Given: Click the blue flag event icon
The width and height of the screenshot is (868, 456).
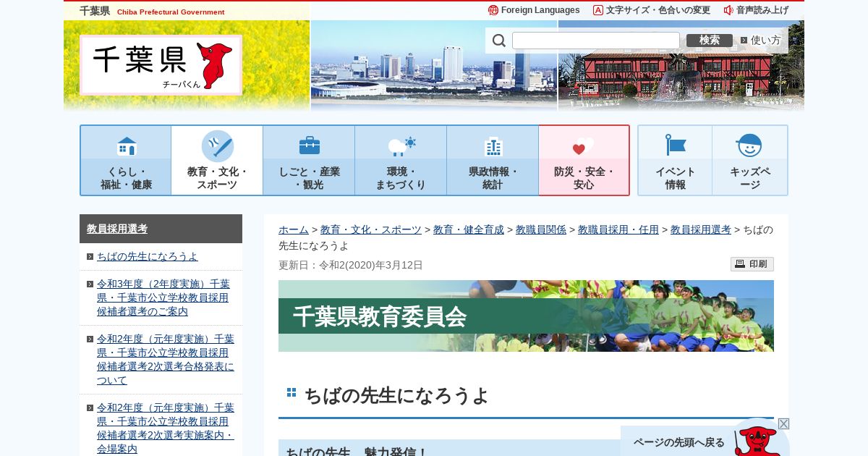Looking at the screenshot, I should 676,145.
